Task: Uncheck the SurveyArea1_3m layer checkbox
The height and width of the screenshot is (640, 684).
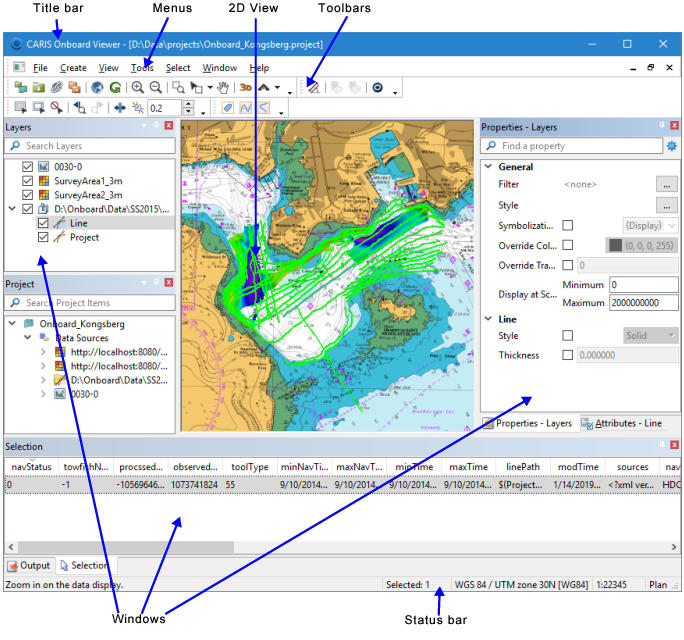Action: click(x=28, y=180)
